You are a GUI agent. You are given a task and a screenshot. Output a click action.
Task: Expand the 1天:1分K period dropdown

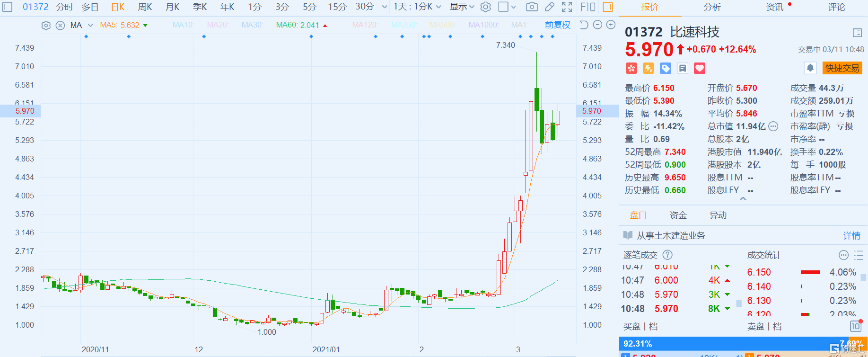pos(417,7)
